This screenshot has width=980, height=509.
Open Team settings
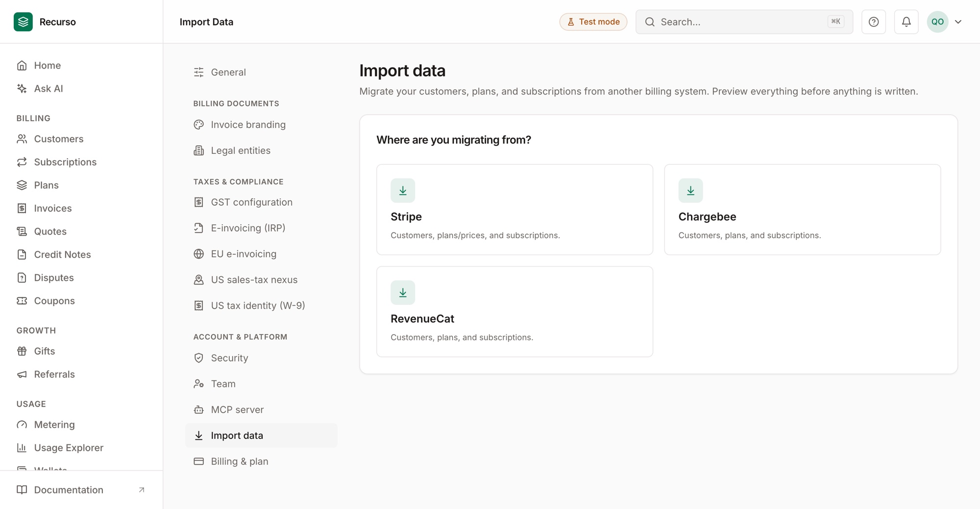[x=261, y=384]
